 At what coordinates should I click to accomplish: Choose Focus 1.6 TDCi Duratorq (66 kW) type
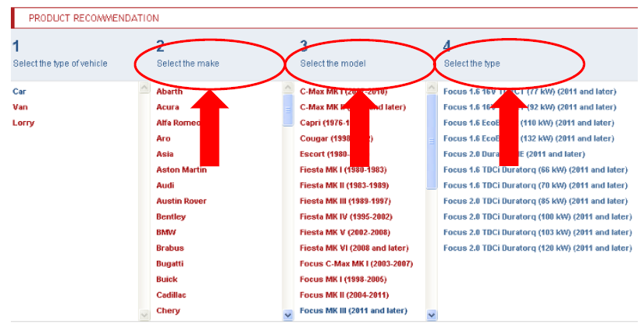coord(535,170)
